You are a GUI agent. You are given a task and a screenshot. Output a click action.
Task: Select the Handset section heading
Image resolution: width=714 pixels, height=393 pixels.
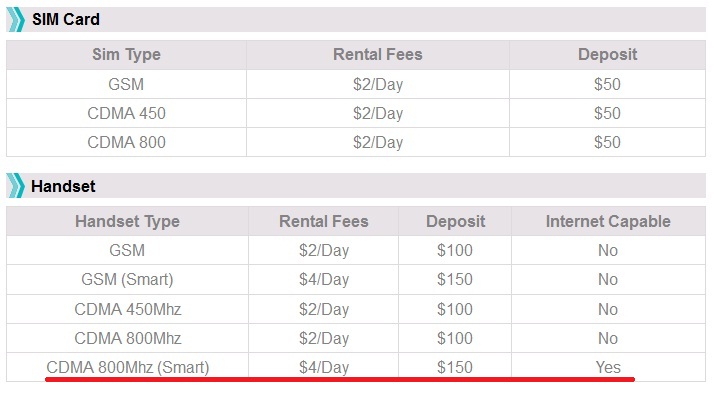pyautogui.click(x=63, y=186)
